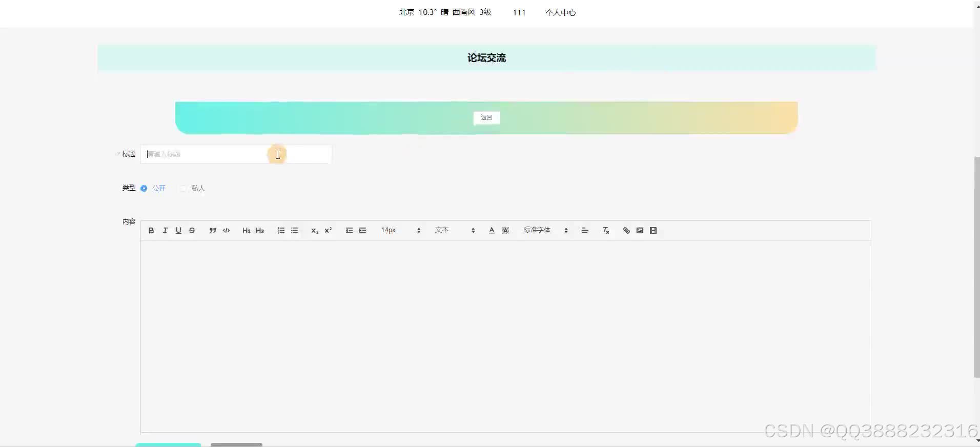The height and width of the screenshot is (447, 980).
Task: Apply strikethrough formatting
Action: point(192,231)
